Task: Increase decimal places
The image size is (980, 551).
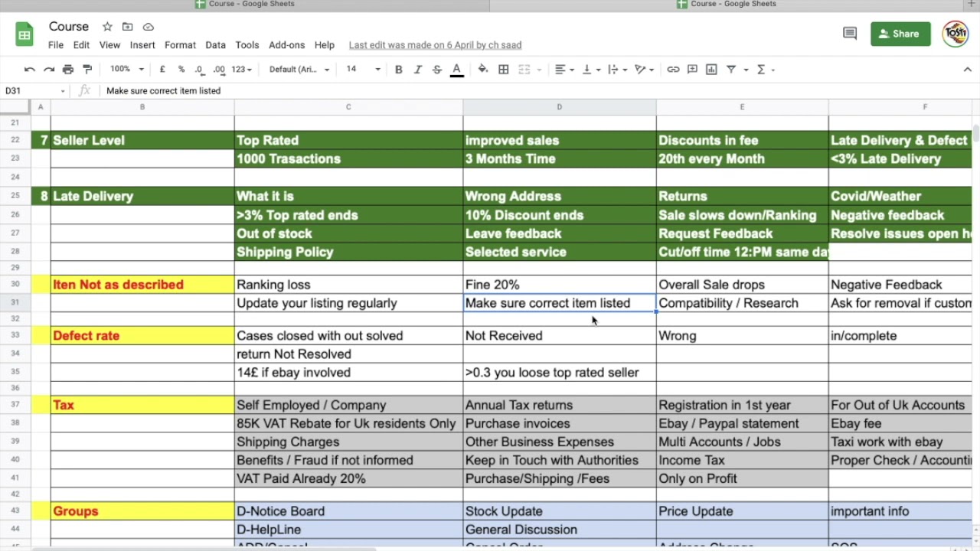Action: (x=220, y=70)
